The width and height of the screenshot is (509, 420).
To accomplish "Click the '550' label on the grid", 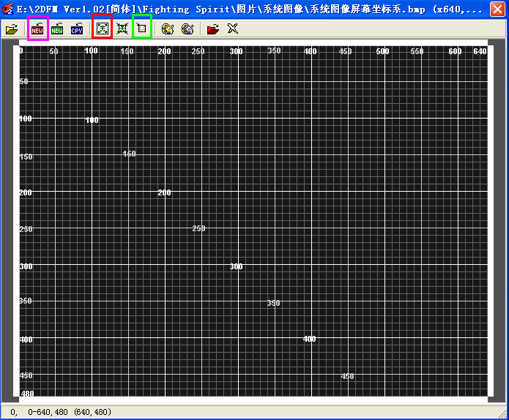I will click(x=417, y=51).
